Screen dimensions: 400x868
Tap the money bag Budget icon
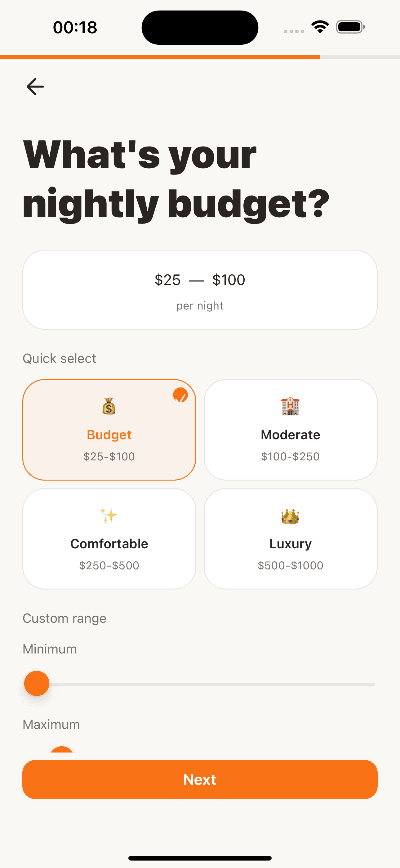109,406
